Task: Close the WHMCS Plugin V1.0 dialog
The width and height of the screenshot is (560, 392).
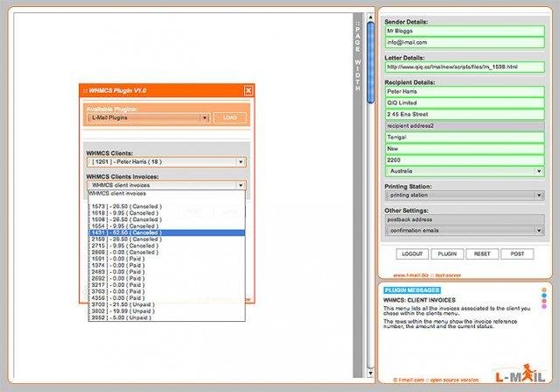Action: point(248,91)
